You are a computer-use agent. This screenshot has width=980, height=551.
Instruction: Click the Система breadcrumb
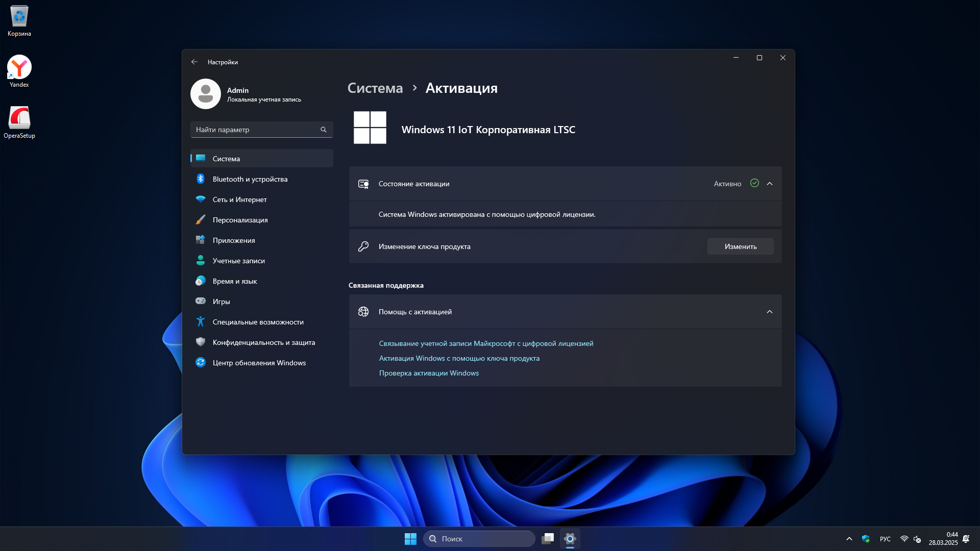coord(375,88)
